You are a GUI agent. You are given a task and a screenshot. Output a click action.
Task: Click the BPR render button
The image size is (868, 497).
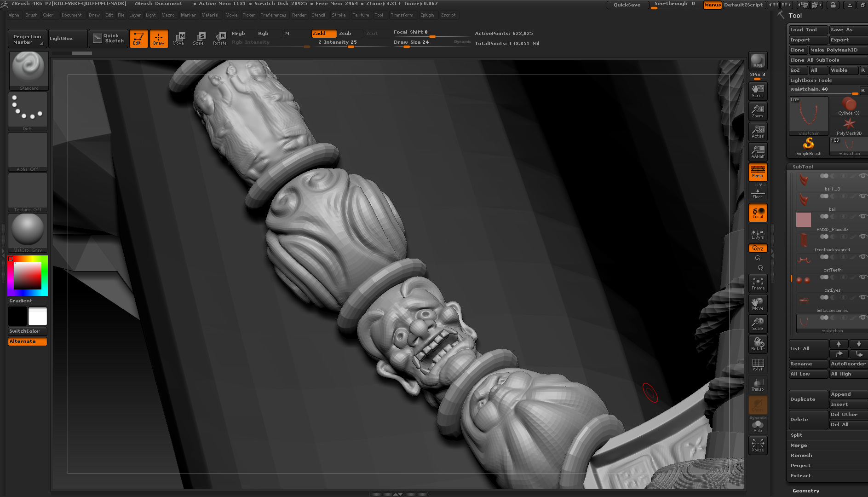[x=758, y=61]
